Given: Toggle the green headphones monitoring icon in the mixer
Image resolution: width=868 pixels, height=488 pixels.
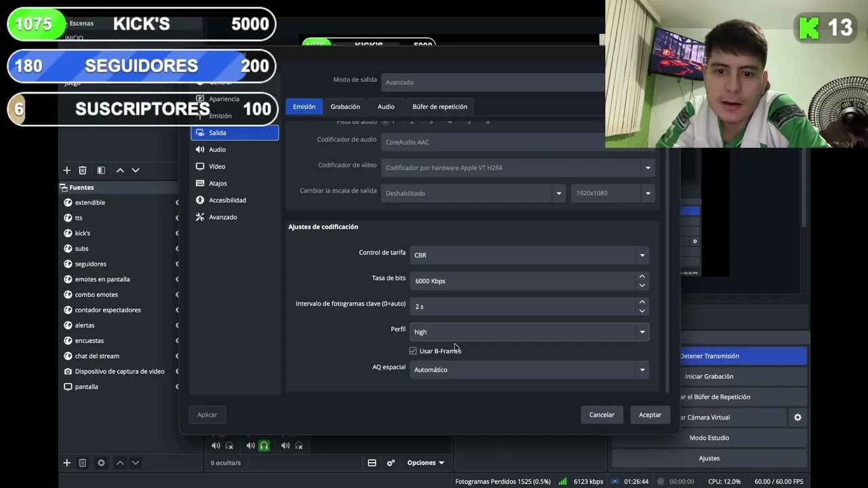Looking at the screenshot, I should 264,445.
